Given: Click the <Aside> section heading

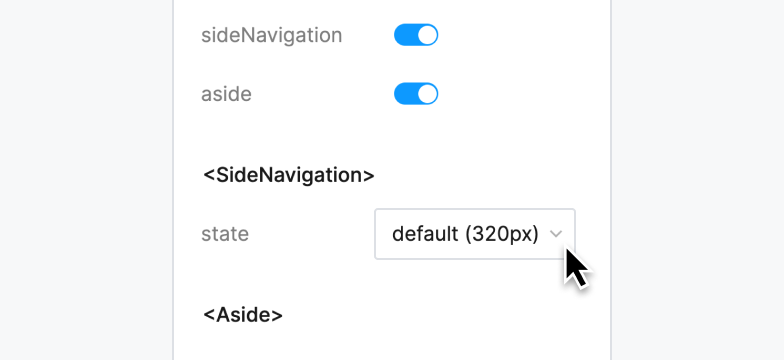Looking at the screenshot, I should pos(242,315).
